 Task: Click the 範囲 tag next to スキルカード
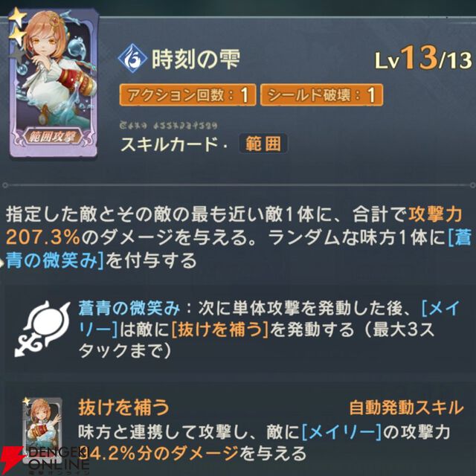pyautogui.click(x=263, y=144)
